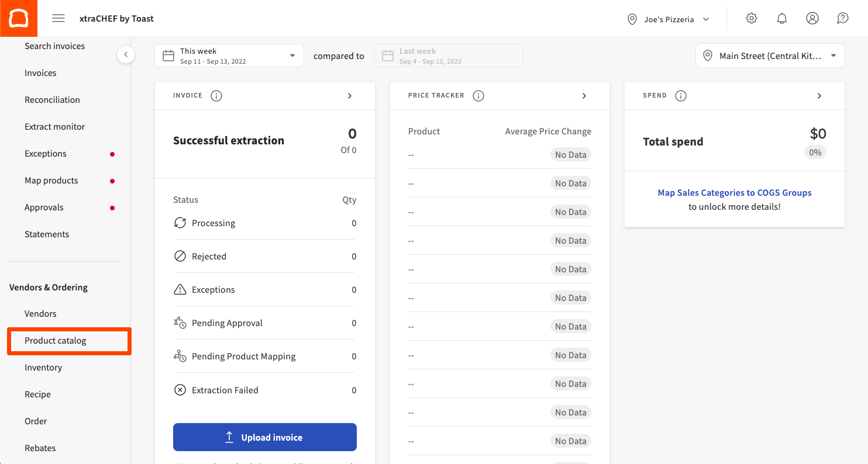868x464 pixels.
Task: Go to the Product catalog page
Action: [56, 340]
